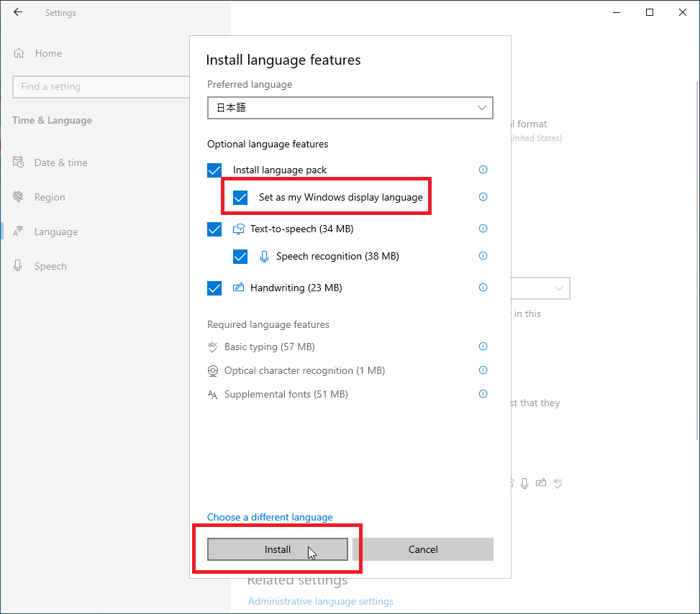Click the Supplemental fonts icon
Viewport: 700px width, 614px height.
click(213, 395)
